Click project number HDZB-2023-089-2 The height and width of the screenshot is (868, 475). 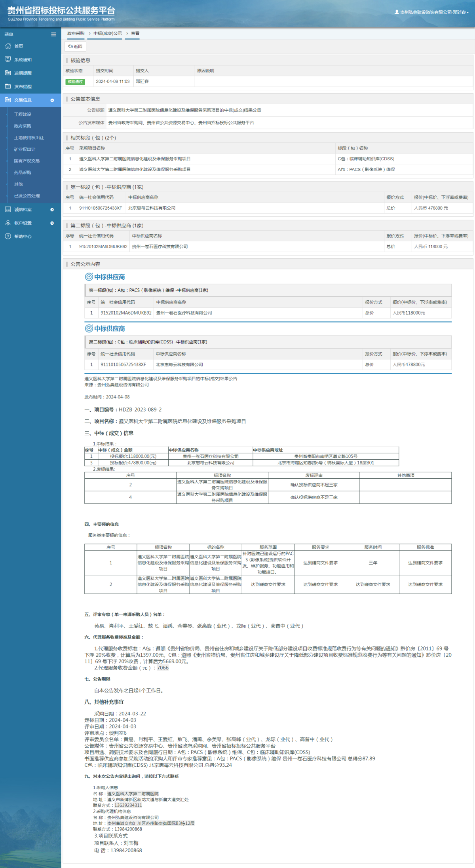140,409
